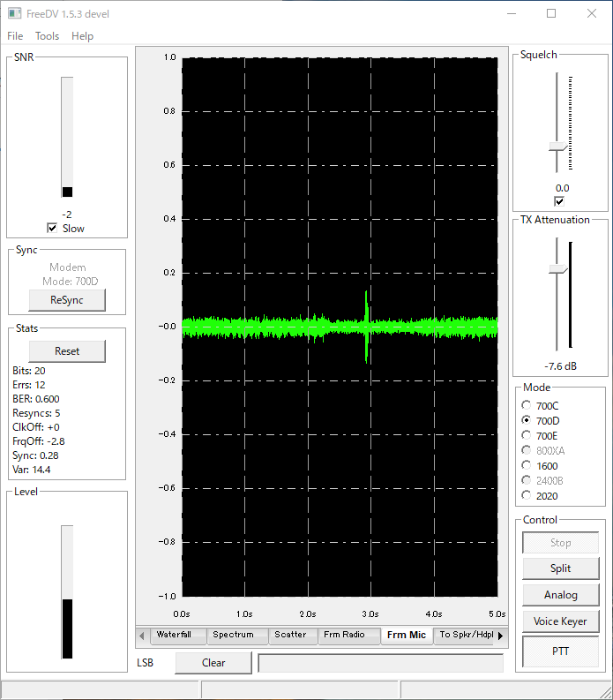613x700 pixels.
Task: Click the FreeDV application icon in title bar
Action: click(14, 13)
